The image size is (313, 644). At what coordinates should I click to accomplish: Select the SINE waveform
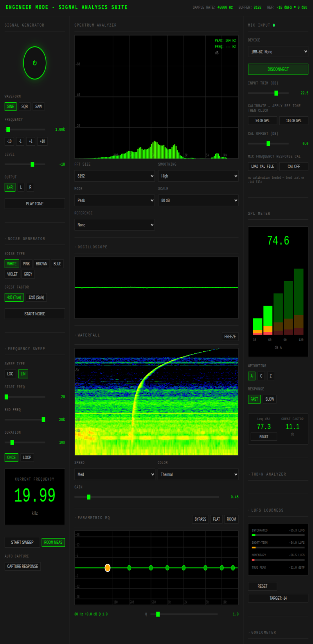click(x=11, y=107)
